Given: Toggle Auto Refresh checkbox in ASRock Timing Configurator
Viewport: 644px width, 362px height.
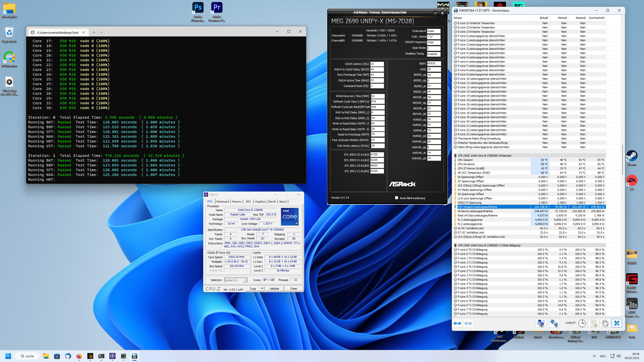Looking at the screenshot, I should pyautogui.click(x=396, y=198).
